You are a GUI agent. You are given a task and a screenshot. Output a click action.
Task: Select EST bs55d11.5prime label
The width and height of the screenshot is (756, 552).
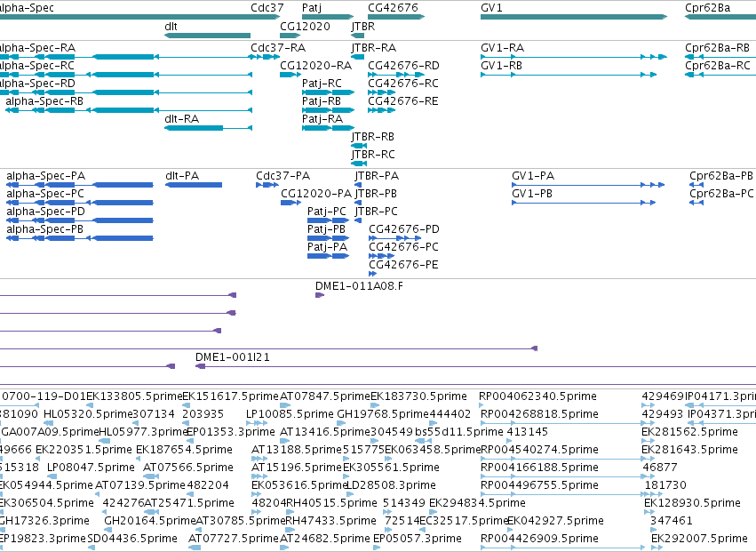[x=459, y=432]
